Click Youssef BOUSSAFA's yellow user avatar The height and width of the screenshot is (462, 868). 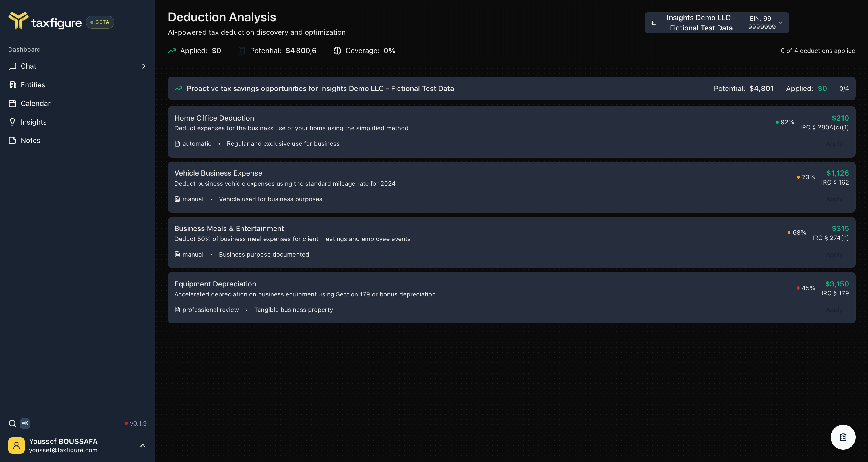coord(17,445)
